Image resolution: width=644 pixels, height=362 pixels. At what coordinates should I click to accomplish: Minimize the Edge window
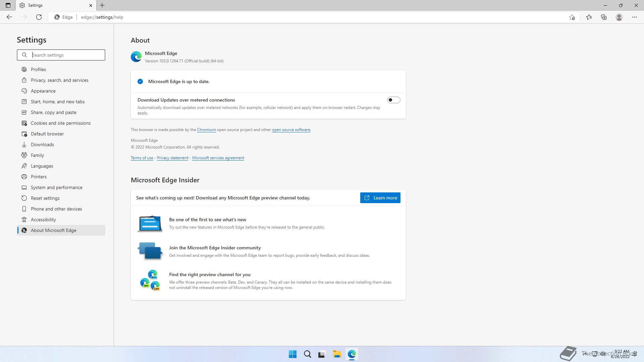[605, 5]
